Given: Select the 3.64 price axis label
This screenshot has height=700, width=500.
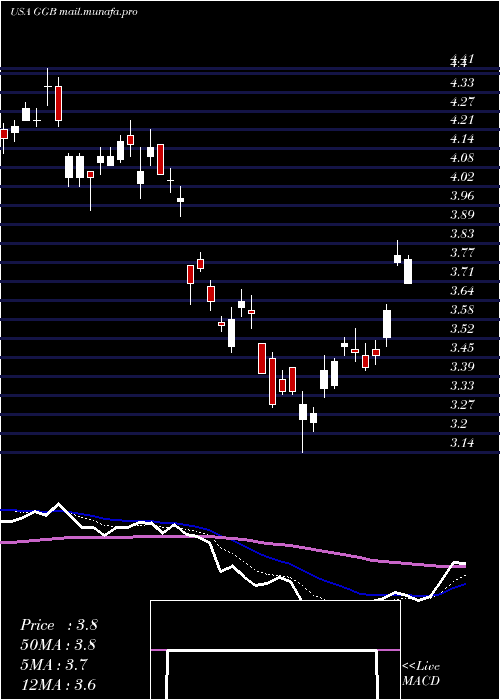Looking at the screenshot, I should 462,291.
